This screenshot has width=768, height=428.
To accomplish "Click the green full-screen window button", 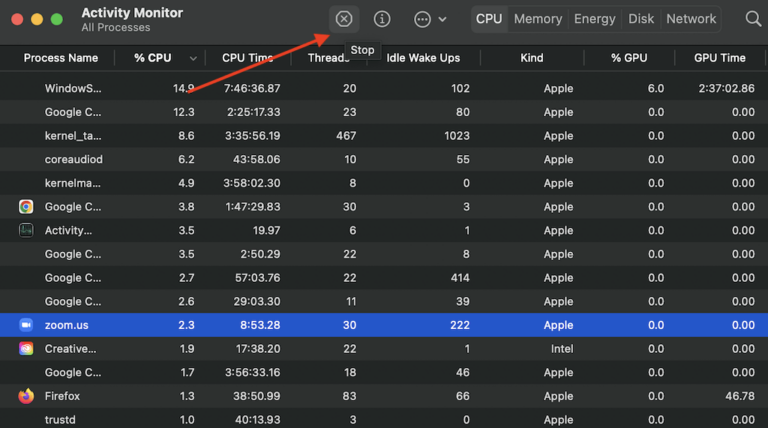I will click(x=57, y=19).
